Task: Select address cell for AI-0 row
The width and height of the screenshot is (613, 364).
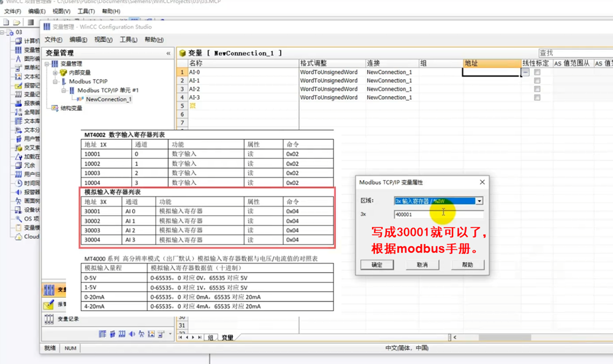Action: click(x=492, y=72)
